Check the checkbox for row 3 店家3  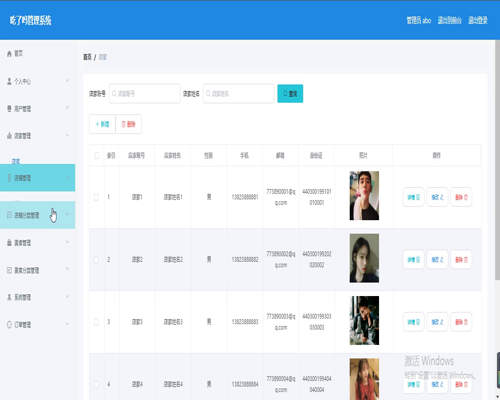pos(96,322)
